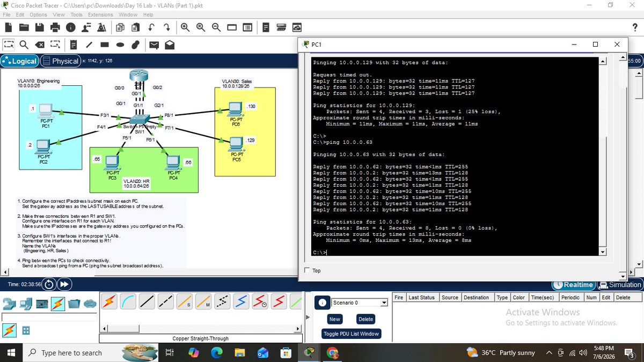The image size is (644, 362).
Task: Undo the last action
Action: [x=152, y=27]
